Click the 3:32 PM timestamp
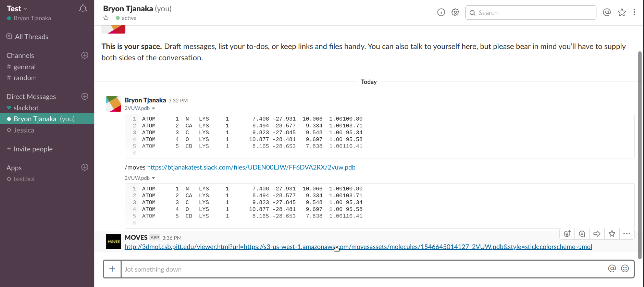Image resolution: width=644 pixels, height=287 pixels. (x=178, y=100)
